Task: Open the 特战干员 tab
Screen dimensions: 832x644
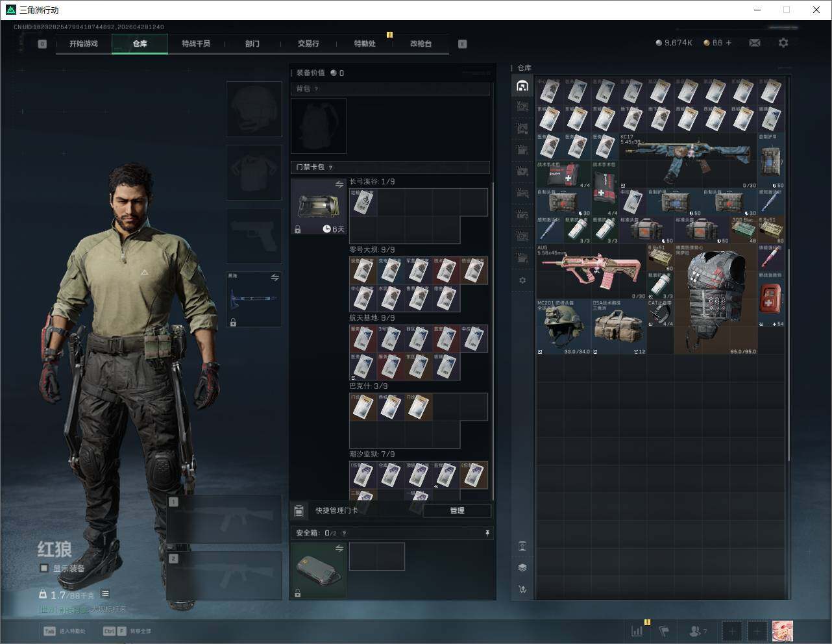Action: [196, 43]
